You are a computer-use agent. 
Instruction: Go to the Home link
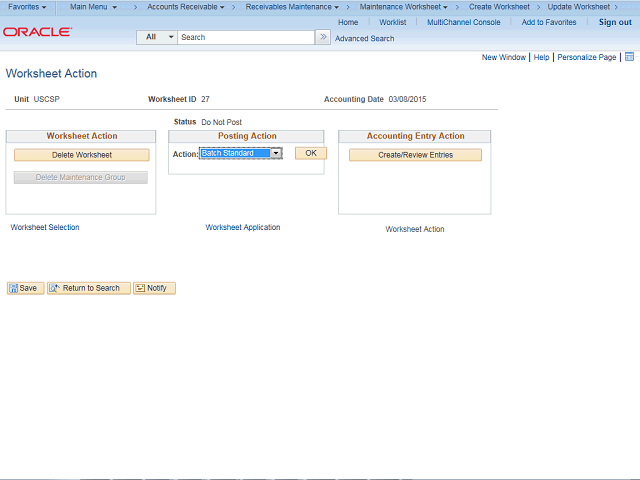point(348,22)
